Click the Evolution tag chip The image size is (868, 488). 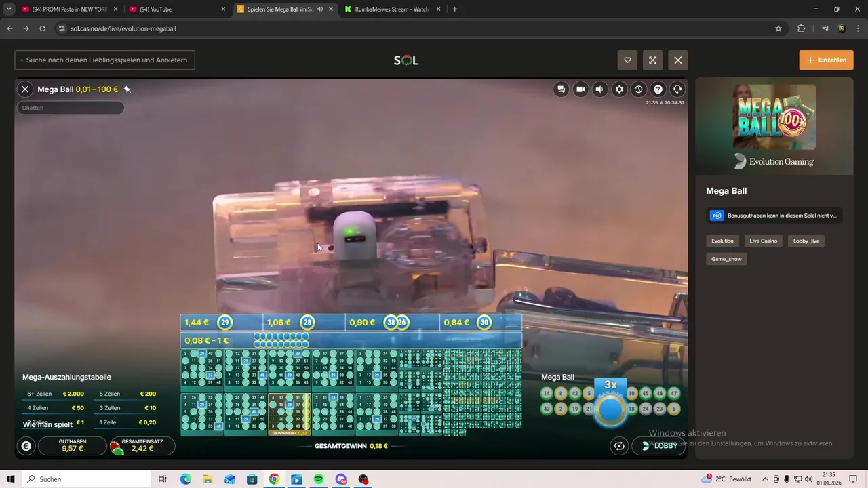coord(722,241)
